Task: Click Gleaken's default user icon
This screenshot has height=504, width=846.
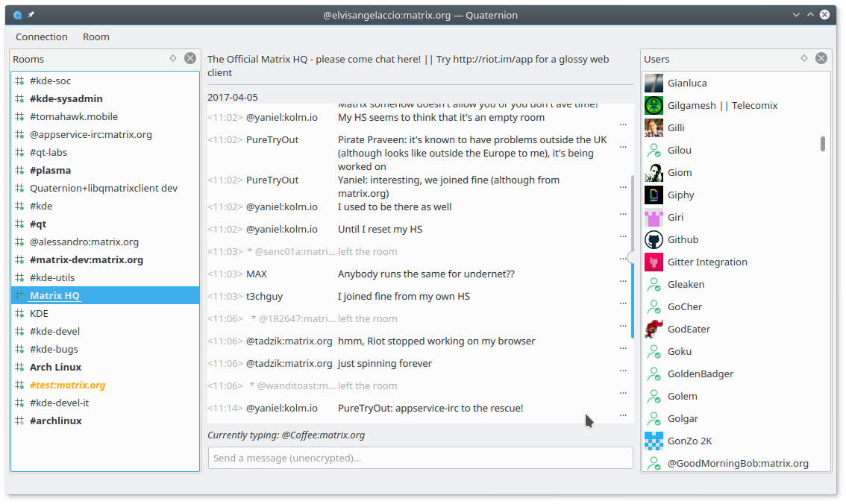Action: pyautogui.click(x=654, y=285)
